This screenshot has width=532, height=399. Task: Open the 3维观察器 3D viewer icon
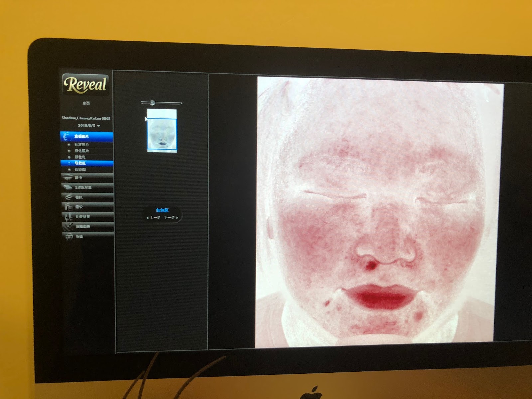point(68,187)
